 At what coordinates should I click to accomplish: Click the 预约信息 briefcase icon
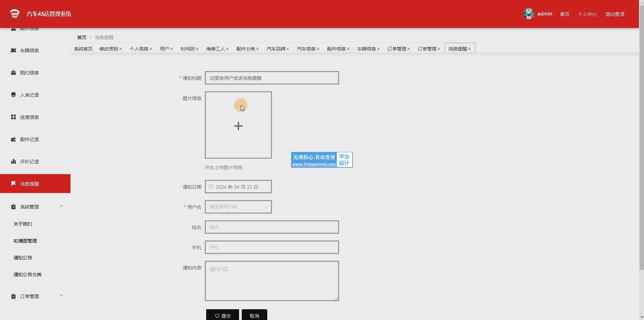(x=13, y=73)
